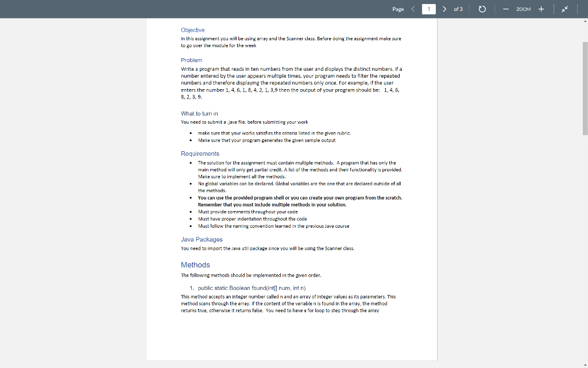Click bold 'You can use the provided program shell' bullet
The height and width of the screenshot is (368, 588).
tap(300, 201)
